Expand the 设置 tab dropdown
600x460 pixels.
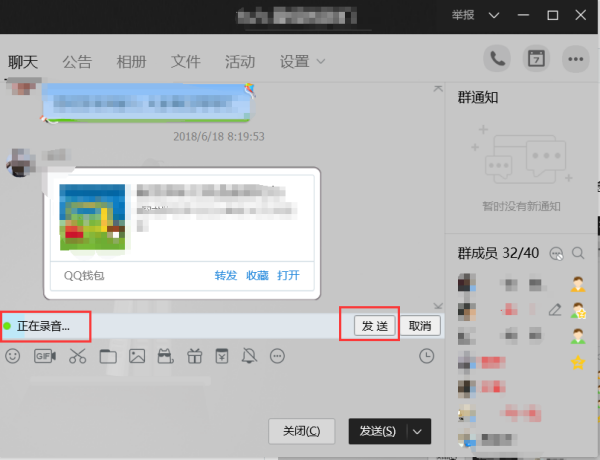coord(302,62)
